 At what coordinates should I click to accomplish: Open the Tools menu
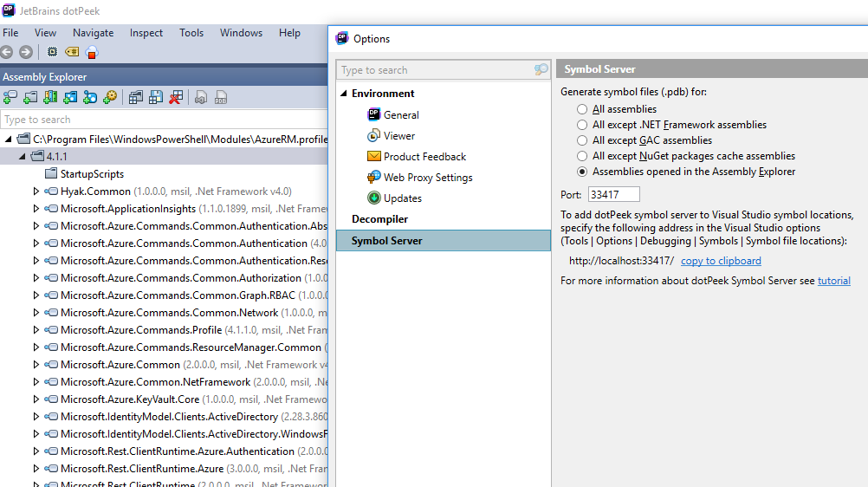click(x=191, y=33)
